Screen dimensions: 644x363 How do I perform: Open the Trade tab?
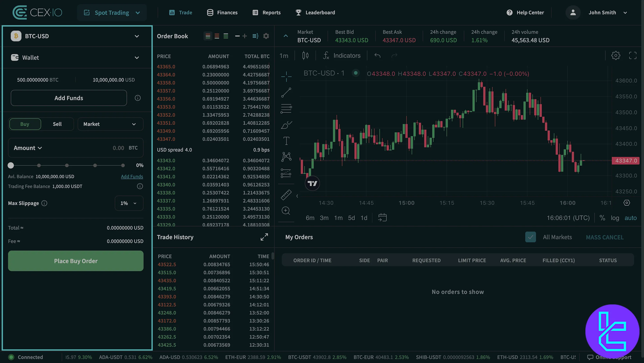[180, 13]
